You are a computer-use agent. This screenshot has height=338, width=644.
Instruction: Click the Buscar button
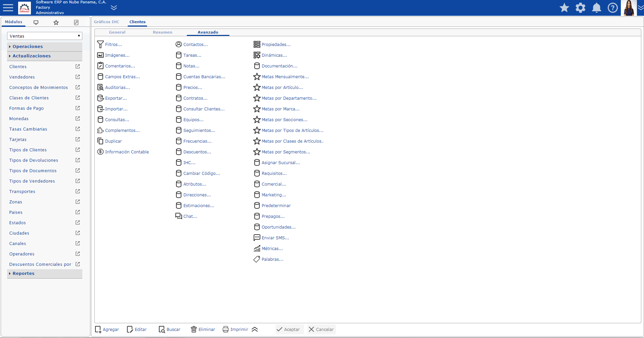click(170, 329)
